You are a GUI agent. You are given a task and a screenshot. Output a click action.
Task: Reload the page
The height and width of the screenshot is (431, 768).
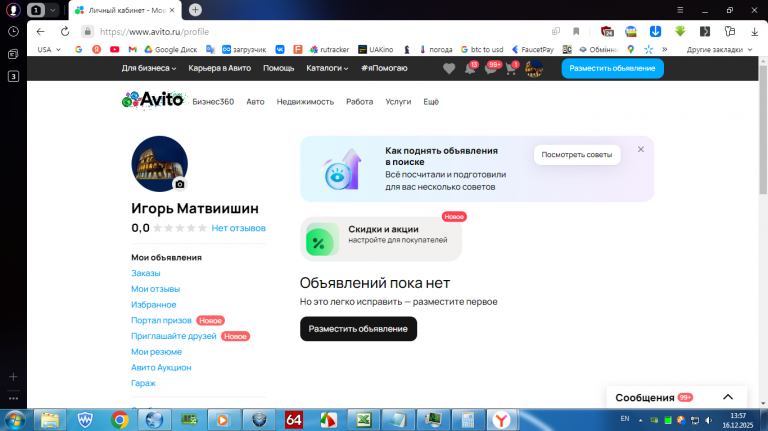coord(65,31)
